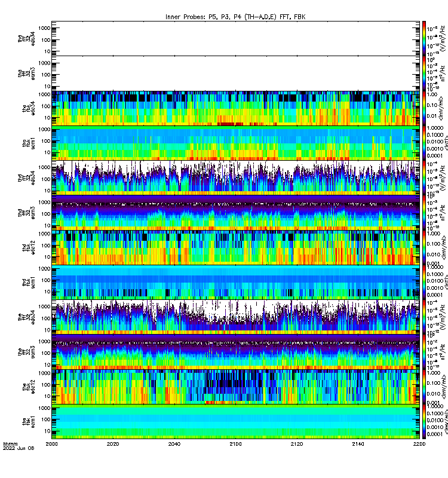
Task: Click the empty tha fff scm3 plot panel
Action: [x=235, y=73]
